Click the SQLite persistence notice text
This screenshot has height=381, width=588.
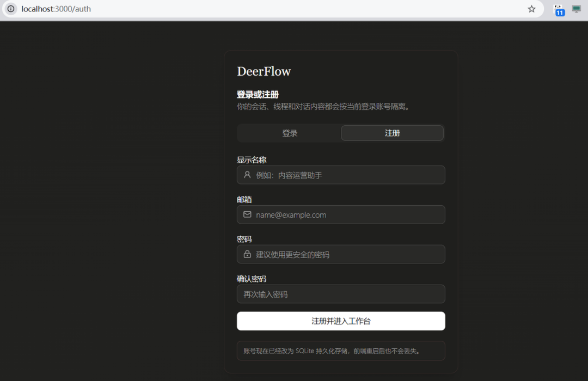(x=333, y=351)
